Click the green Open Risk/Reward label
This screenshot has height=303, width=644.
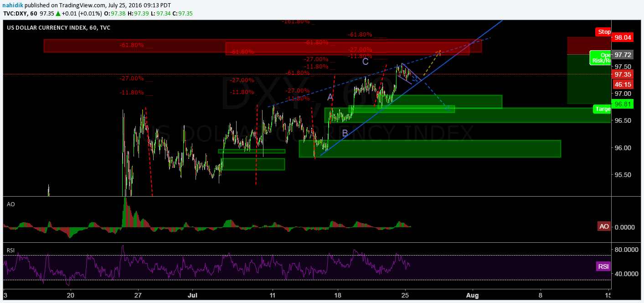pyautogui.click(x=600, y=57)
